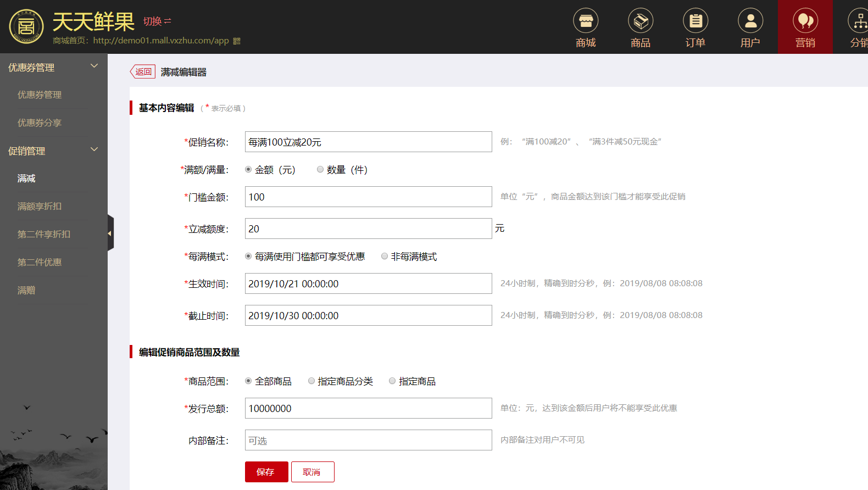Select 指定商品分类 product scope
Screen dimensions: 868x490
click(311, 381)
